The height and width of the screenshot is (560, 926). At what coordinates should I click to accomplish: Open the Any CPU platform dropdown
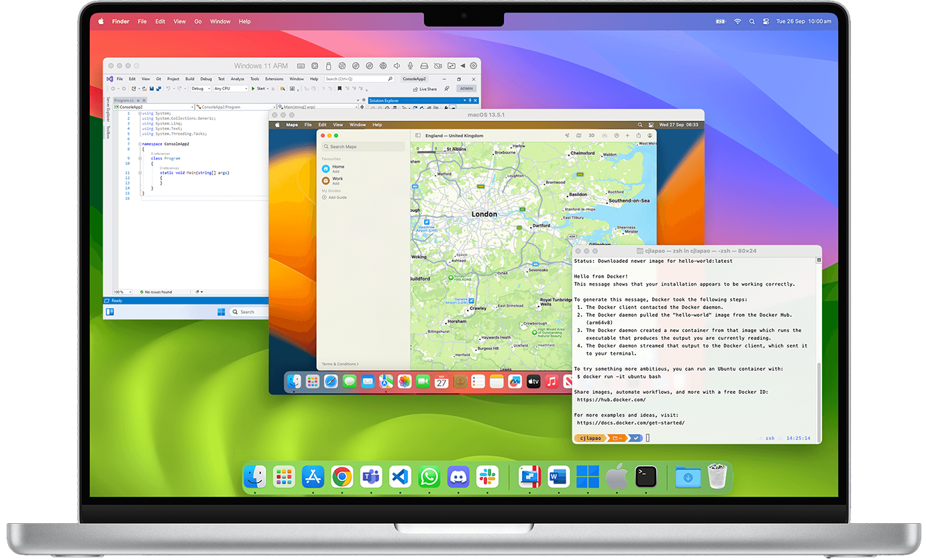point(230,89)
